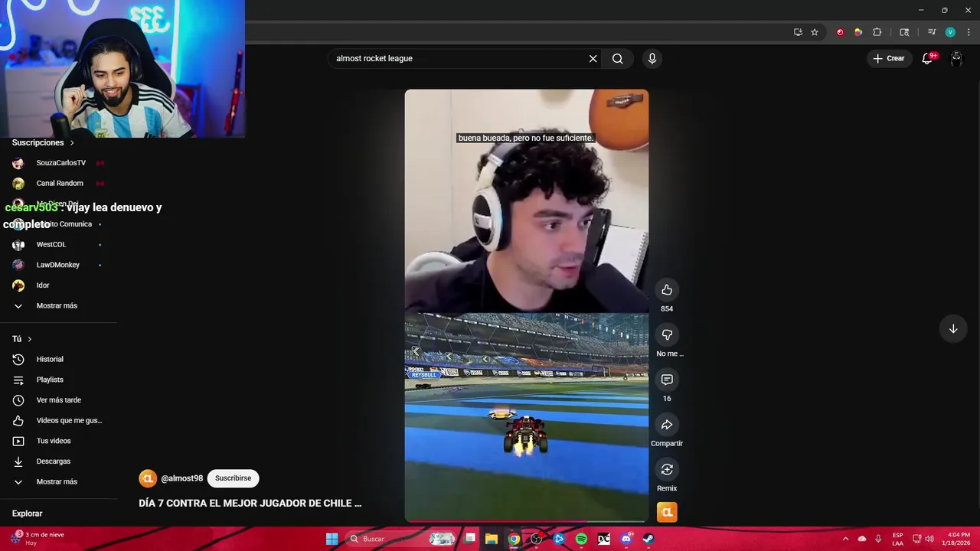Open the media controls music icon
980x551 pixels.
tap(932, 32)
